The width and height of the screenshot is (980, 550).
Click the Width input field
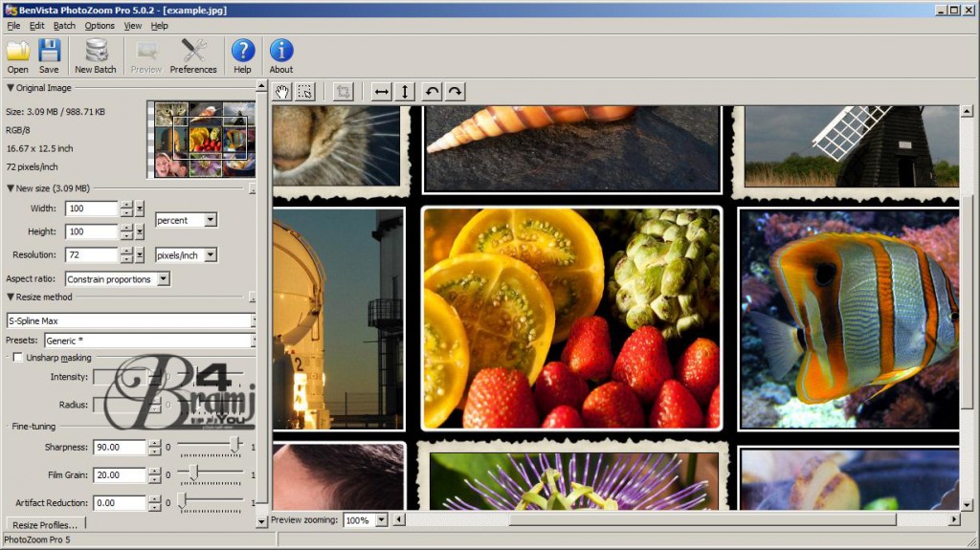(x=91, y=209)
